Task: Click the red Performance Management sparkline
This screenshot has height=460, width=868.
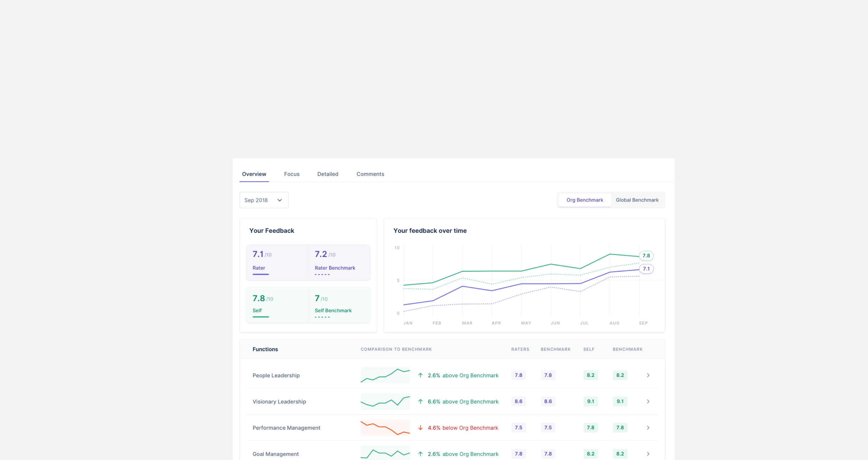Action: (x=385, y=428)
